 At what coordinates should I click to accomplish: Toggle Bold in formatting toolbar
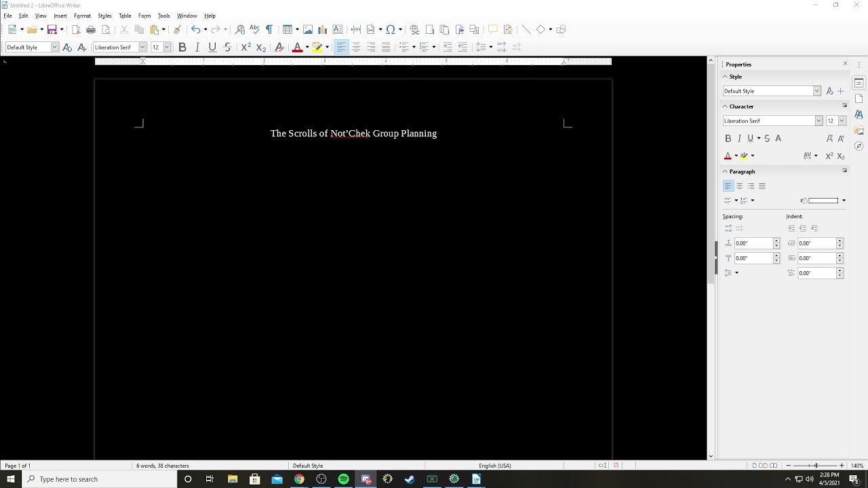(x=182, y=47)
